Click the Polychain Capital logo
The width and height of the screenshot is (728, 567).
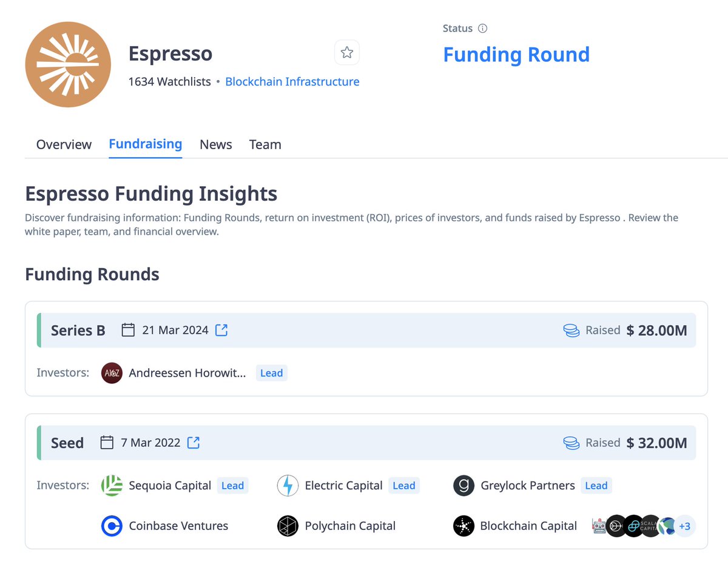[288, 526]
